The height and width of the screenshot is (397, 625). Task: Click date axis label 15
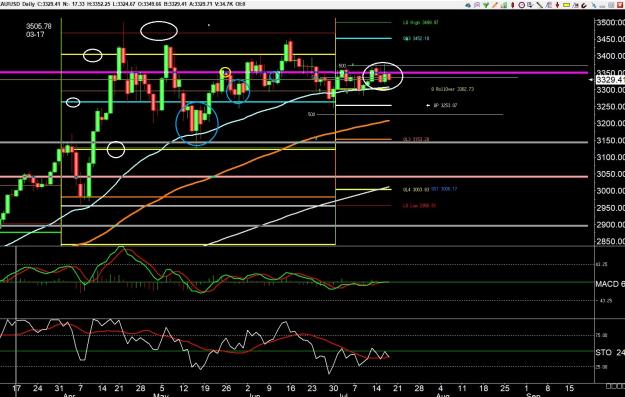click(570, 388)
